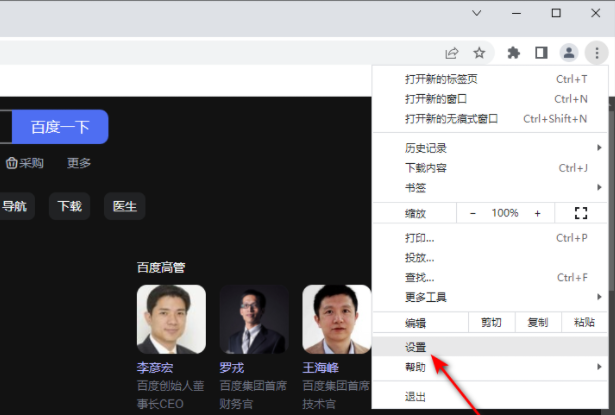This screenshot has width=615, height=415.
Task: Open 下载内容 from the menu
Action: coord(489,168)
